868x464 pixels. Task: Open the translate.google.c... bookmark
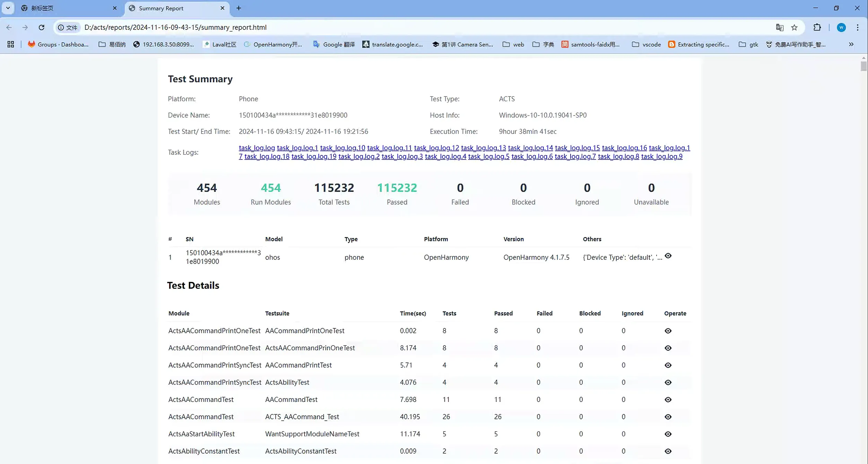click(x=392, y=44)
